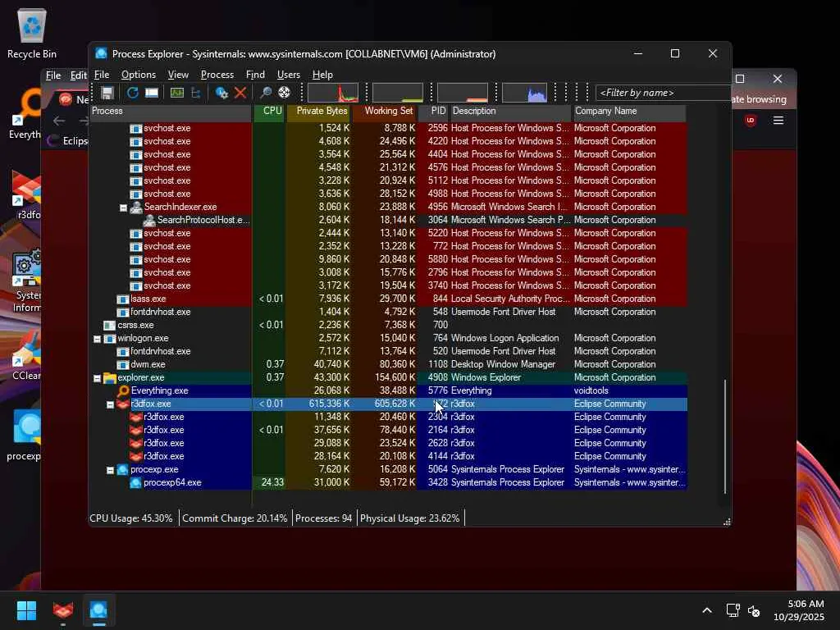Click the Filter by name input field
Viewport: 840px width, 630px height.
663,93
